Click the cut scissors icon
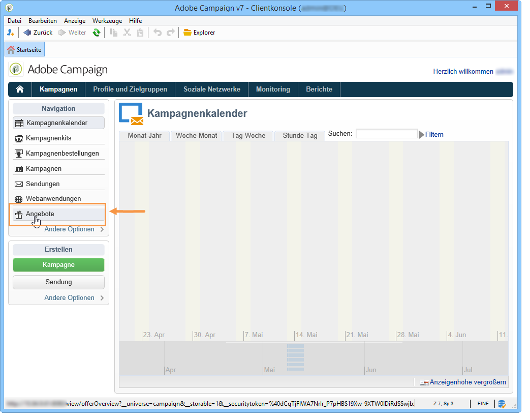 (x=127, y=33)
